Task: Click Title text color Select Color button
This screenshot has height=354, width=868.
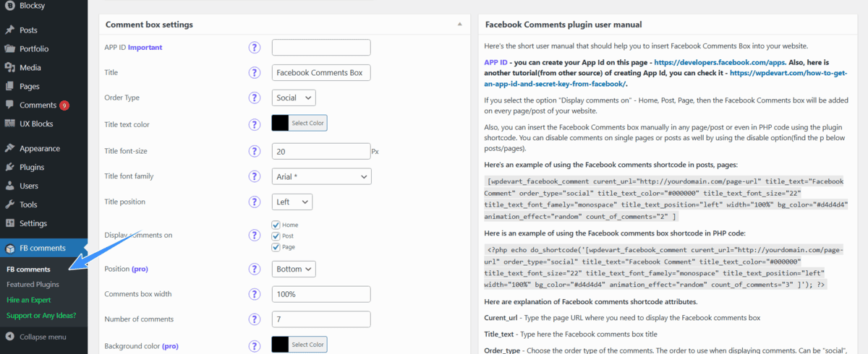Action: [x=307, y=124]
